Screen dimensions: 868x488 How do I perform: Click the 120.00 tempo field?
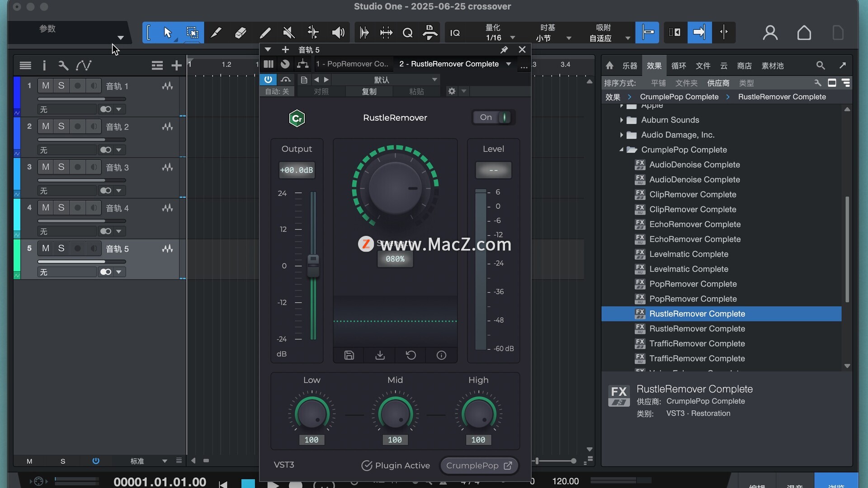tap(565, 481)
